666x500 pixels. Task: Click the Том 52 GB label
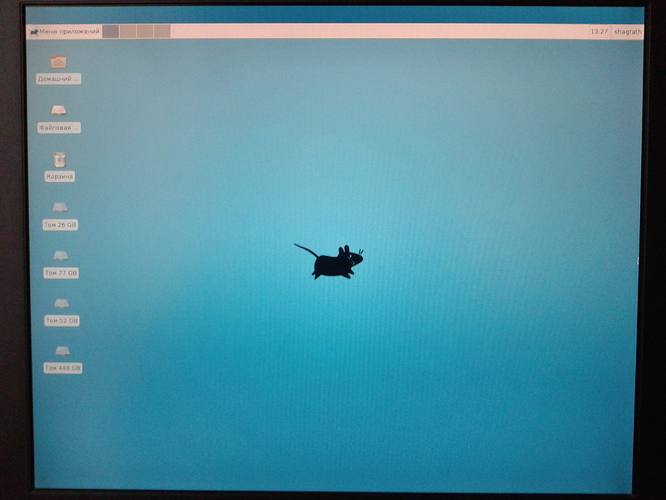click(x=62, y=320)
